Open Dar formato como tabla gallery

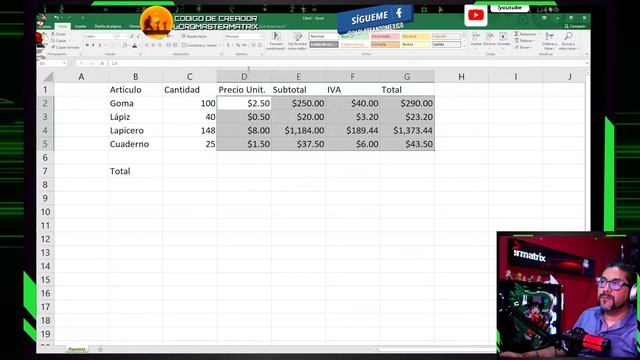pyautogui.click(x=298, y=41)
